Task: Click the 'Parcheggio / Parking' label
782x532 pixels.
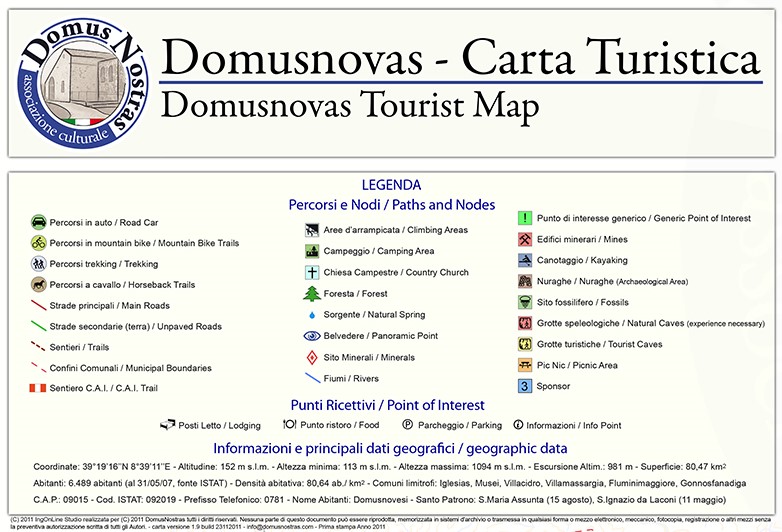Action: [460, 425]
